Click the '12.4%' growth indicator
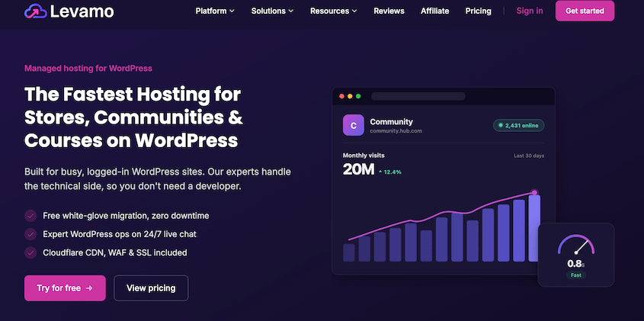The width and height of the screenshot is (644, 321). pos(389,172)
